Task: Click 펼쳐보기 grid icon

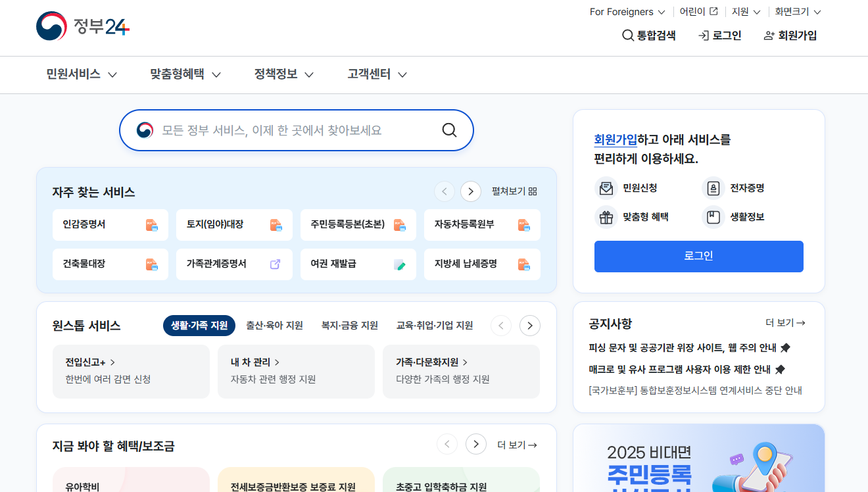Action: point(533,191)
